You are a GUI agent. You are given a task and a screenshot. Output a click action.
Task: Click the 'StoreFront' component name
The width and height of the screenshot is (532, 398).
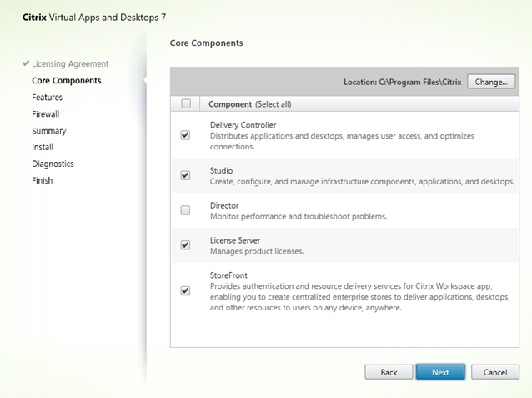click(228, 275)
